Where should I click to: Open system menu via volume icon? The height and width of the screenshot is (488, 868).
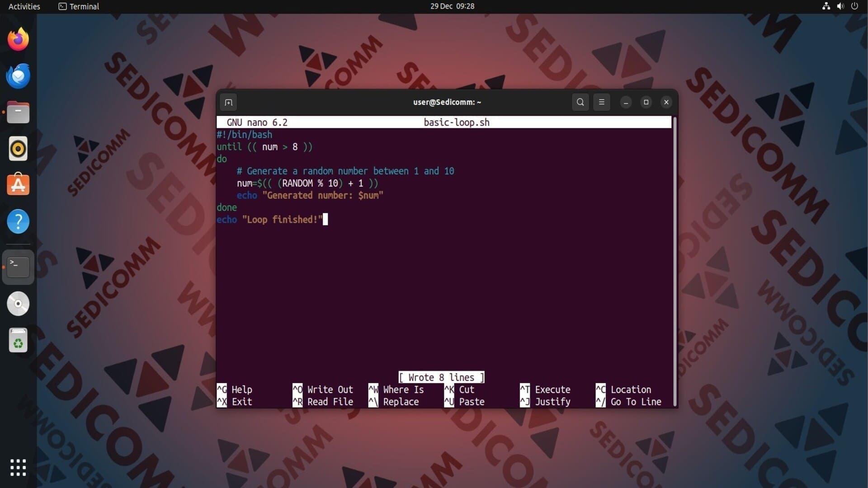pos(840,6)
